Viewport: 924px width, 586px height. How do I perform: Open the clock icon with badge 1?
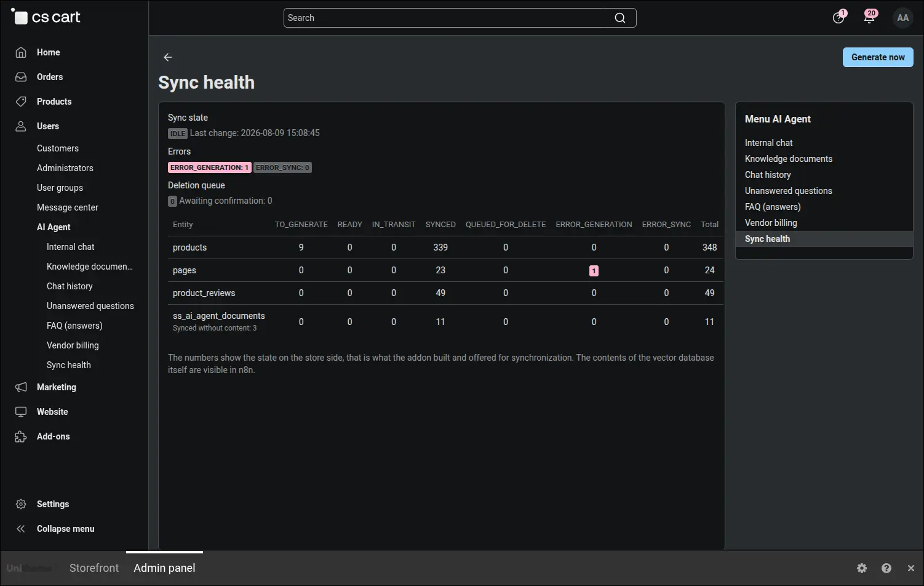(838, 18)
